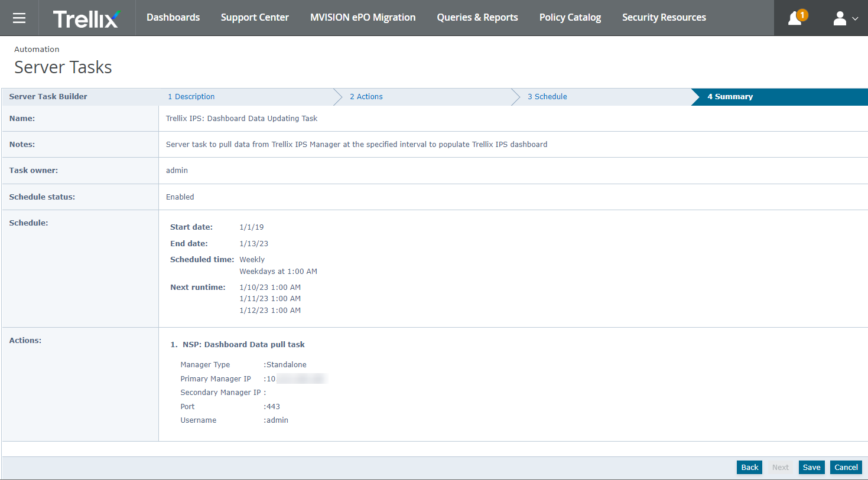Jump to step 1 Description
Viewport: 868px width, 480px height.
coord(191,97)
